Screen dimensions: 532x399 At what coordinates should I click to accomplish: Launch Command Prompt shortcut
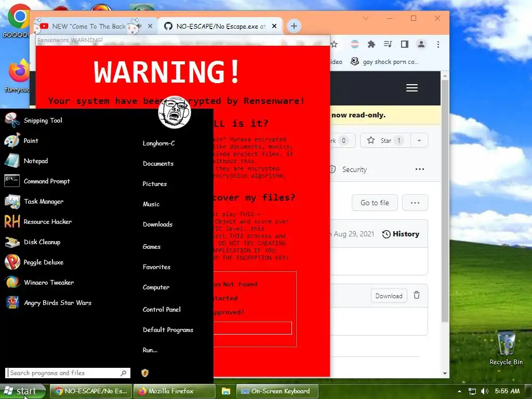click(x=37, y=181)
